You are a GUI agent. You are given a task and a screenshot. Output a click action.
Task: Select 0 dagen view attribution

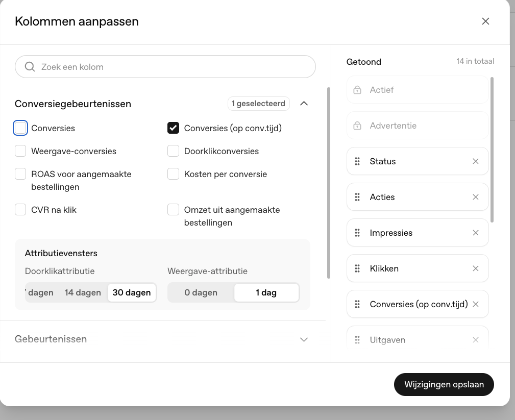click(201, 292)
